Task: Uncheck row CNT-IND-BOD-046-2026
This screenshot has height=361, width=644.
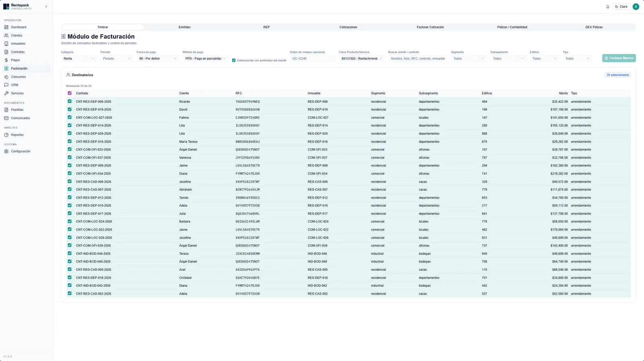Action: (x=70, y=253)
